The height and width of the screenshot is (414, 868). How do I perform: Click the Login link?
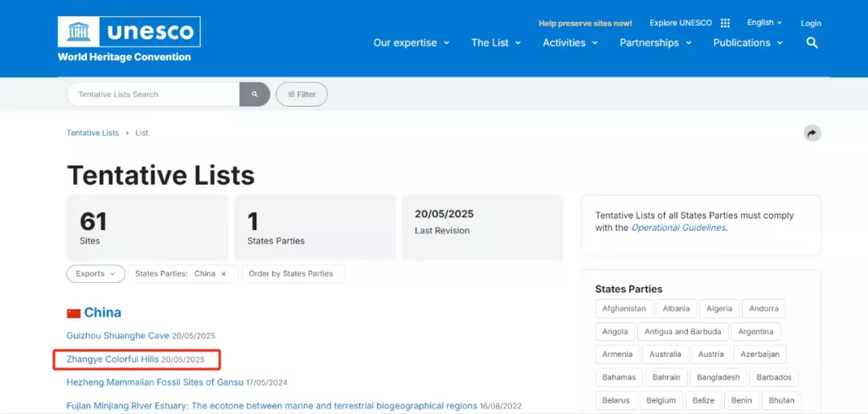pos(811,23)
